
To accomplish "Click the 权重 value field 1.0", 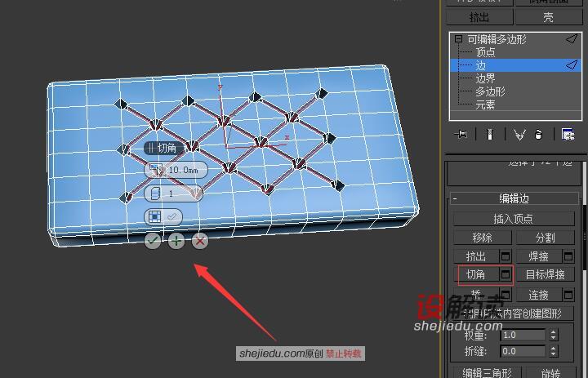I will 523,335.
